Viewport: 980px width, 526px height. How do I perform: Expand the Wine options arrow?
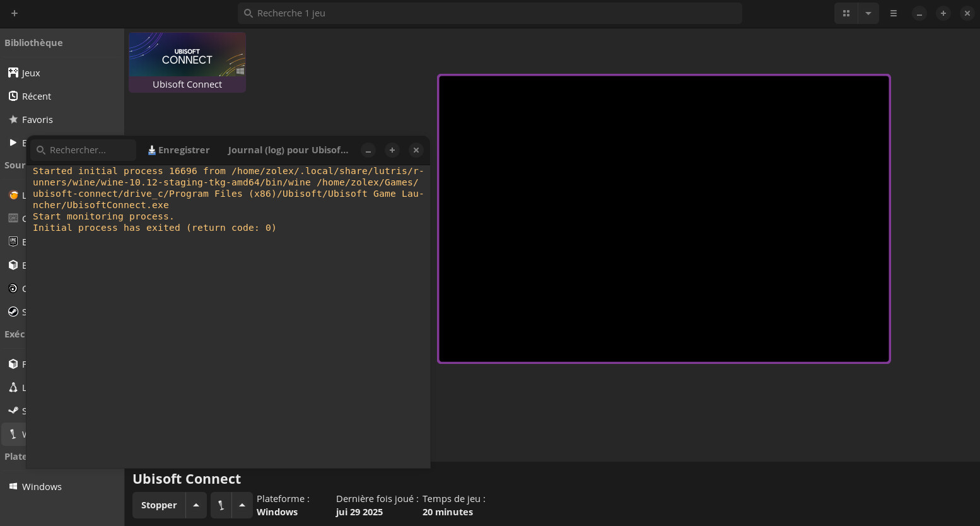click(x=242, y=505)
